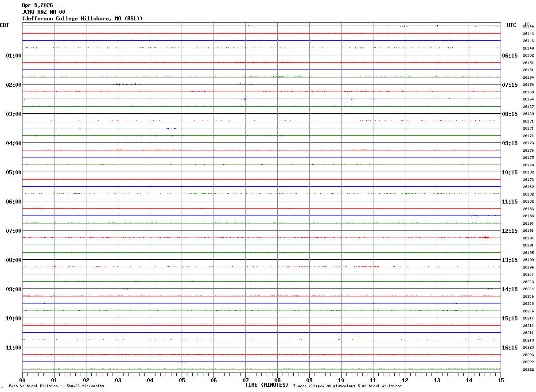Image resolution: width=536 pixels, height=392 pixels.
Task: Click the "Jefferson College Hillsboro, MO (ASL)" title
Action: [x=82, y=19]
